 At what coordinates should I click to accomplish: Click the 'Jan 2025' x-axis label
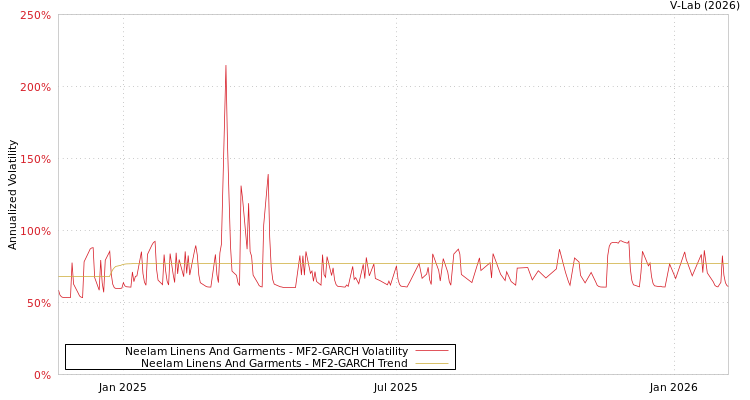pos(123,387)
